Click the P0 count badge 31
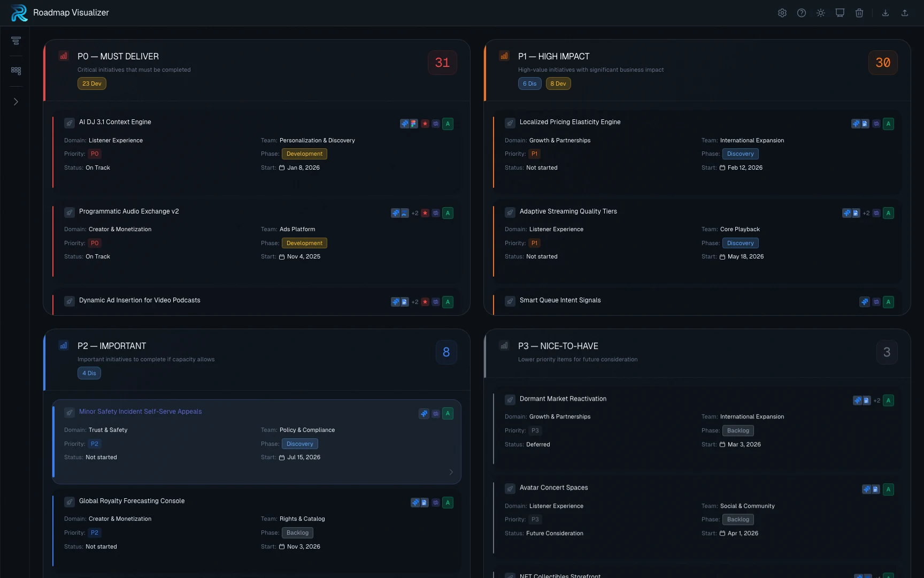 pyautogui.click(x=442, y=63)
